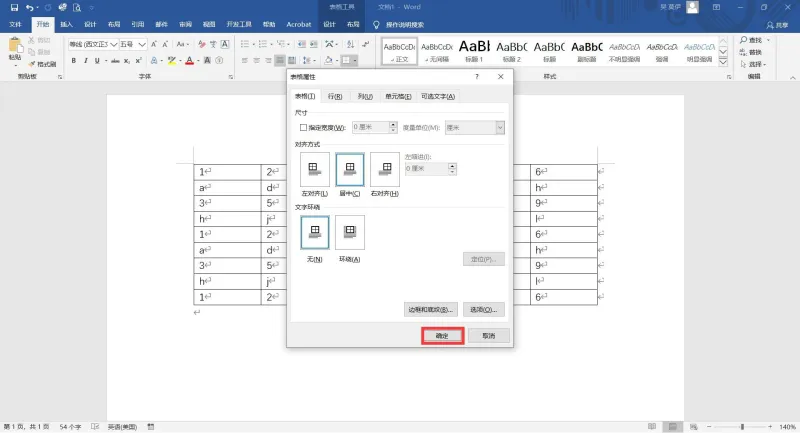The height and width of the screenshot is (433, 800).
Task: Open the font name dropdown
Action: click(x=114, y=44)
